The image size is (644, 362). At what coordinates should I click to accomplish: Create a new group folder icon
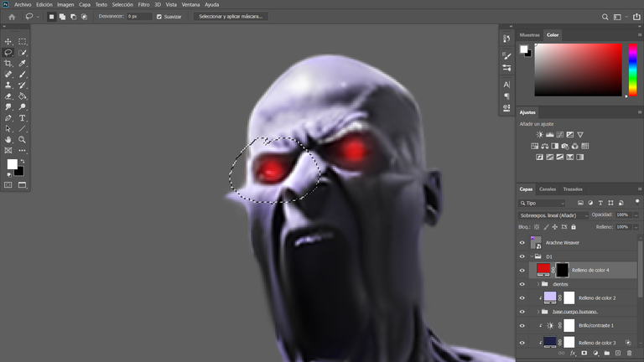(x=606, y=353)
